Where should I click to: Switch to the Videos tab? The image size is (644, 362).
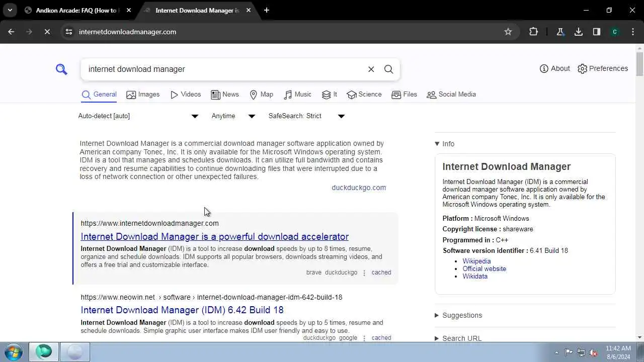tap(186, 95)
